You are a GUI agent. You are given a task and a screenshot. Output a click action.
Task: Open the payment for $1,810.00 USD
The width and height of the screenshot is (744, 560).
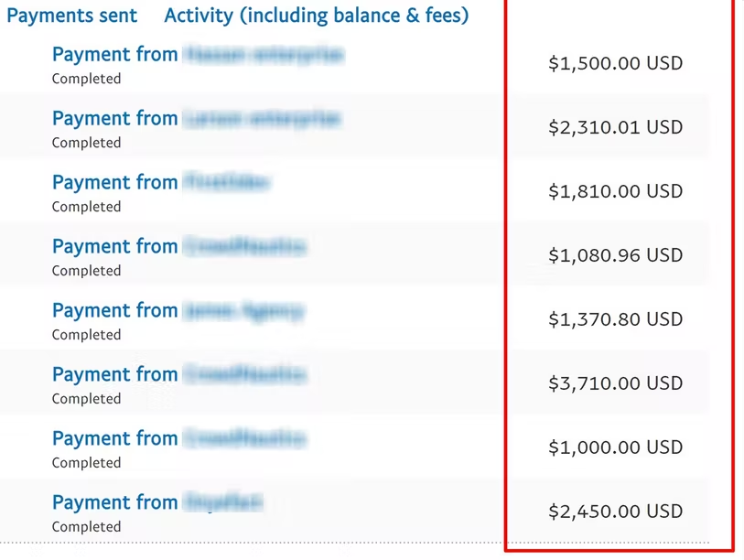tap(161, 183)
